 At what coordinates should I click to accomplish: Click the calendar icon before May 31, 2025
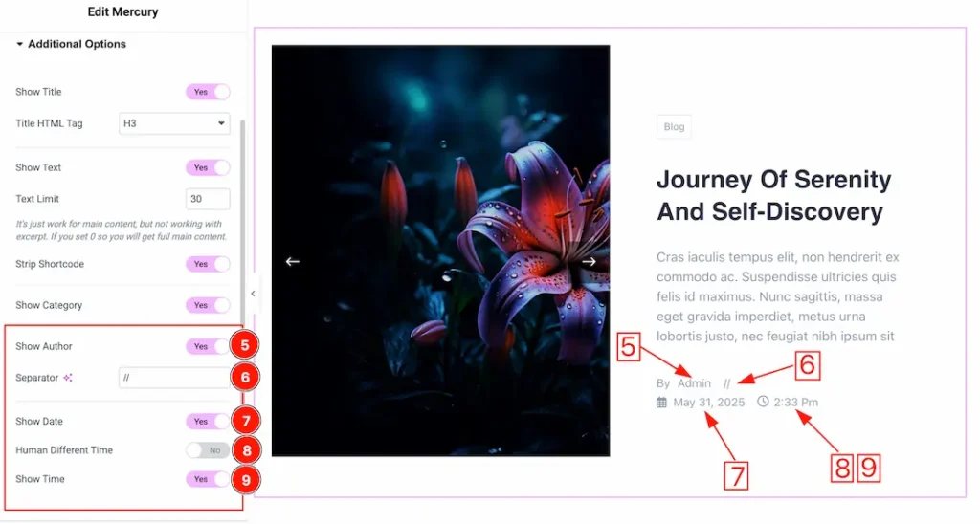point(662,403)
